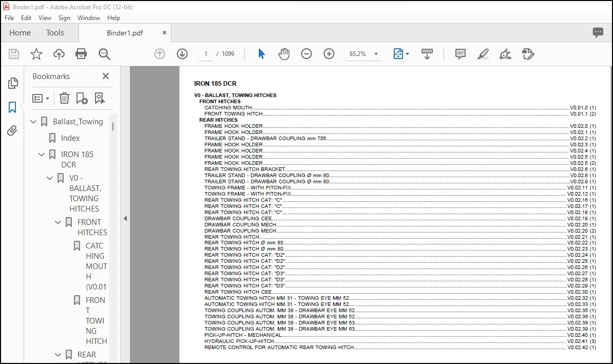Click DRAWBAR COUPLING CEE index entry

pos(400,219)
